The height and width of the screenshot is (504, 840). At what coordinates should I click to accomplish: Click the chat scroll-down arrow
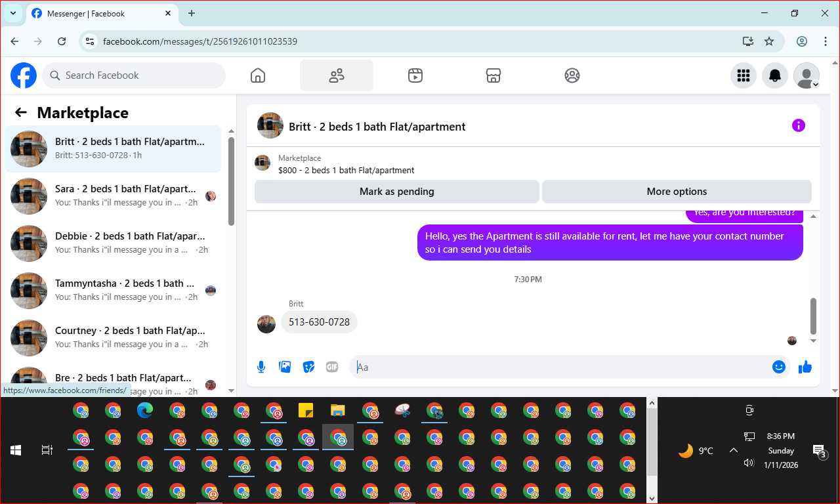[814, 341]
